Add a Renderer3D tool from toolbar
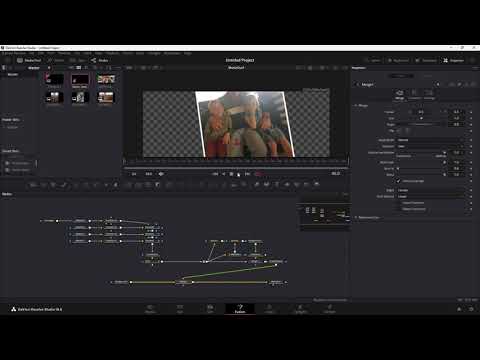Screen dimensions: 480x360 coord(316,184)
